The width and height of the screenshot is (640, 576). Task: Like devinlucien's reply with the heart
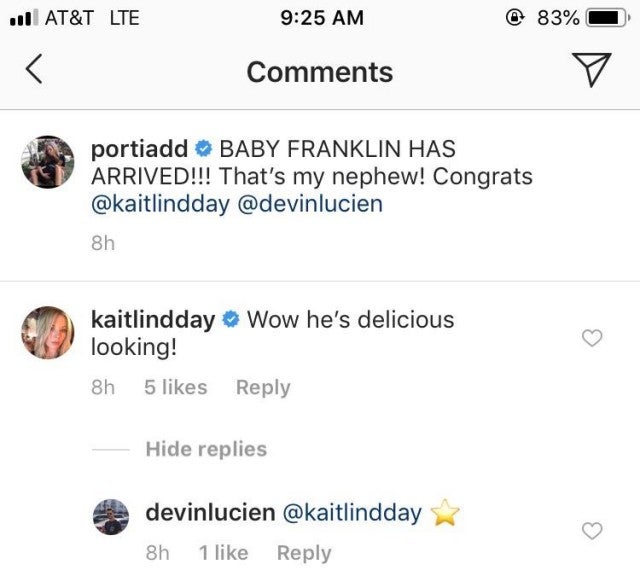592,532
